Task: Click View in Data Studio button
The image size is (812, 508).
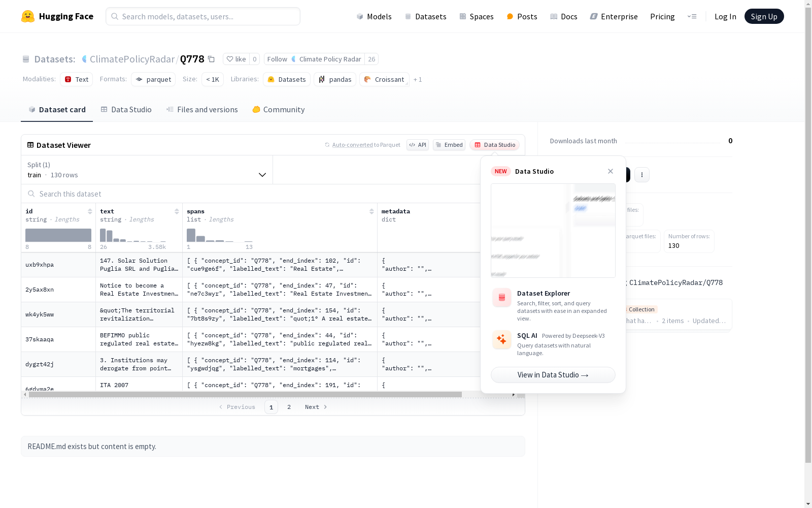Action: click(553, 375)
